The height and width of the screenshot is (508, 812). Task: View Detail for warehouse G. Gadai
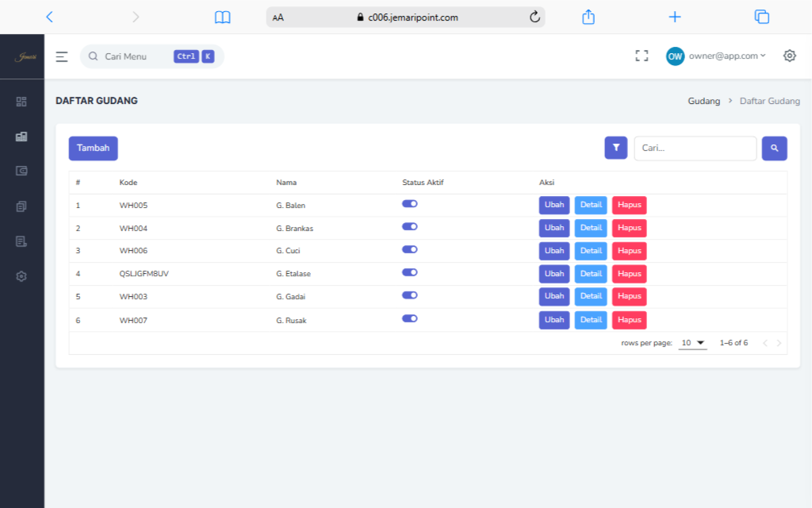[591, 297]
